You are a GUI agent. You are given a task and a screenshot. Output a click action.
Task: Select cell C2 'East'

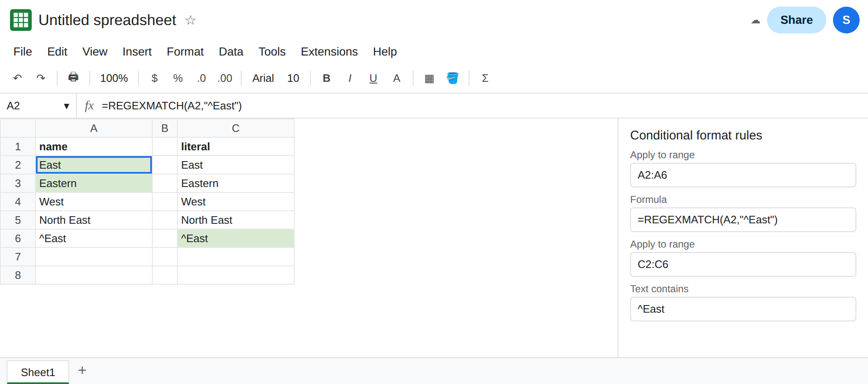coord(236,165)
